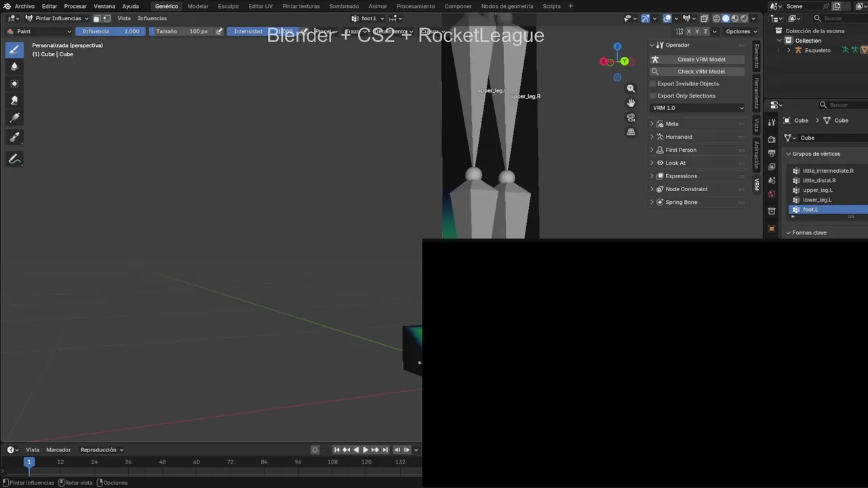Image resolution: width=868 pixels, height=488 pixels.
Task: Open the View Layer properties tab icon
Action: (772, 167)
